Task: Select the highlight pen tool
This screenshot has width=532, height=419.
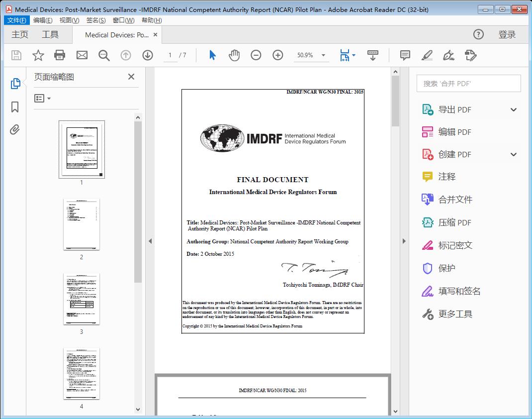Action: pos(427,55)
